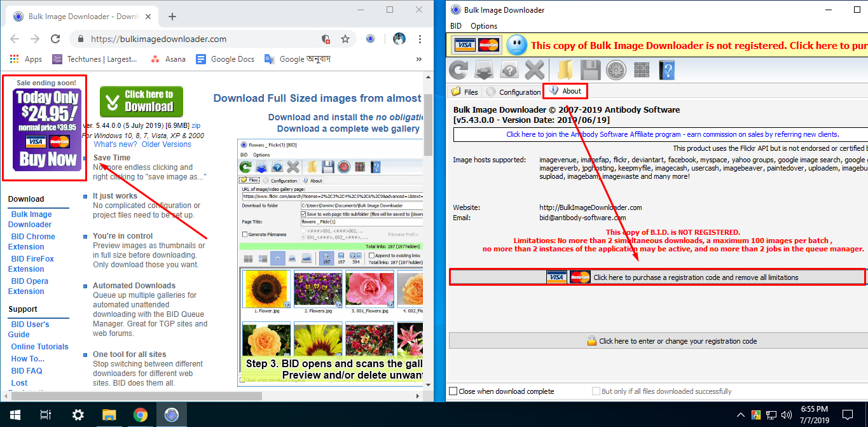Click the purple 'Buy Now' sale banner

point(48,129)
